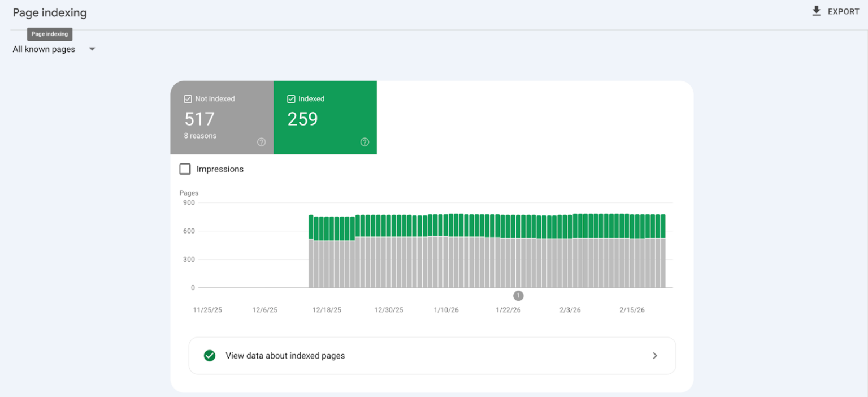Select the Page indexing breadcrumb label
The image size is (868, 397).
[50, 34]
